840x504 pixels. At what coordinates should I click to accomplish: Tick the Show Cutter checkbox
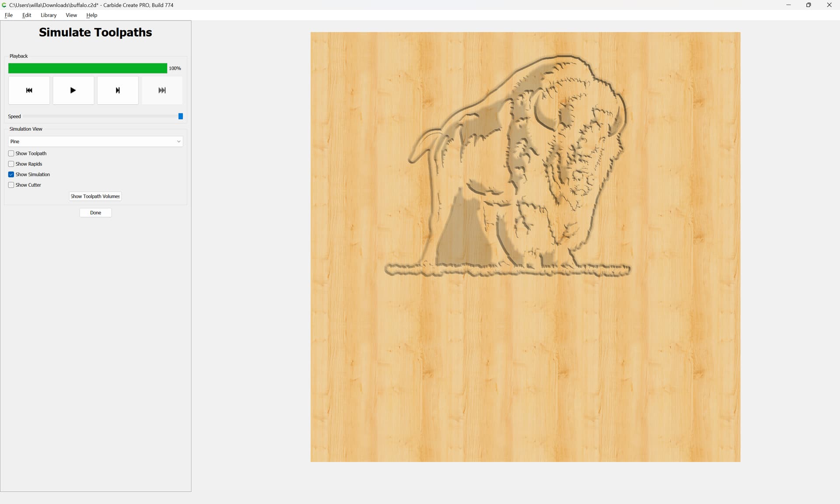tap(11, 185)
